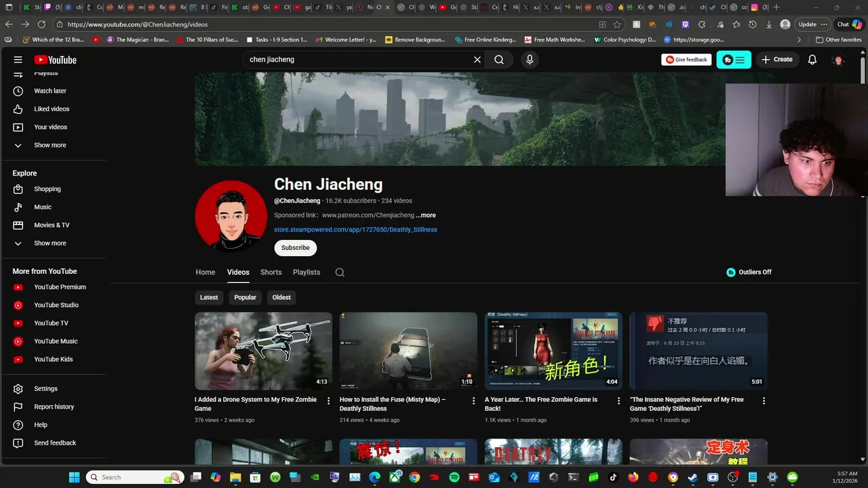Go to the YouTube home logo
This screenshot has width=868, height=488.
click(x=56, y=60)
